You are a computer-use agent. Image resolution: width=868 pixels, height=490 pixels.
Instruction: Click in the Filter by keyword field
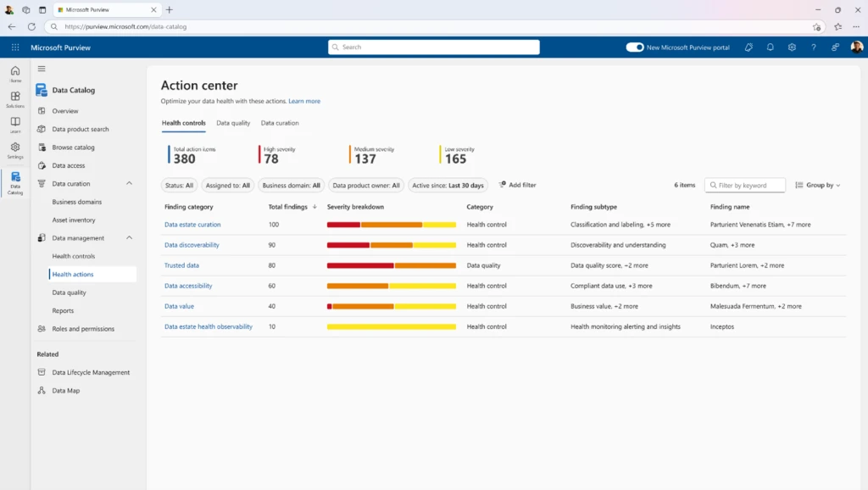click(745, 185)
